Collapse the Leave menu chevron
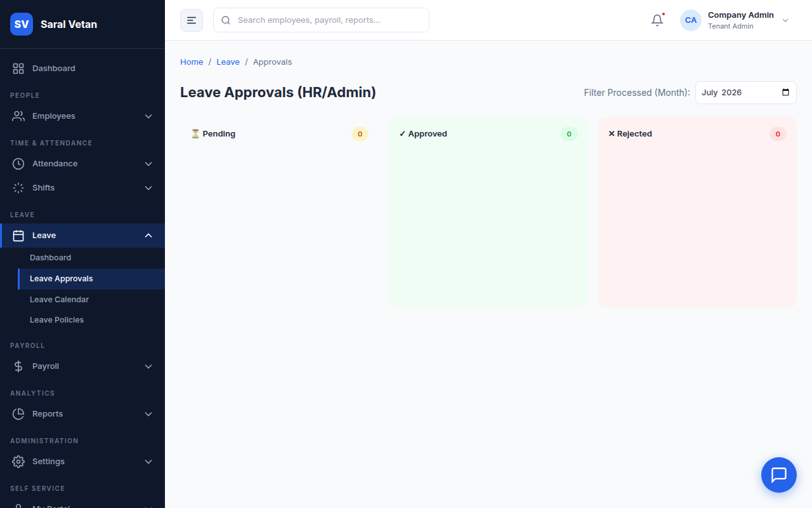812x508 pixels. (148, 236)
